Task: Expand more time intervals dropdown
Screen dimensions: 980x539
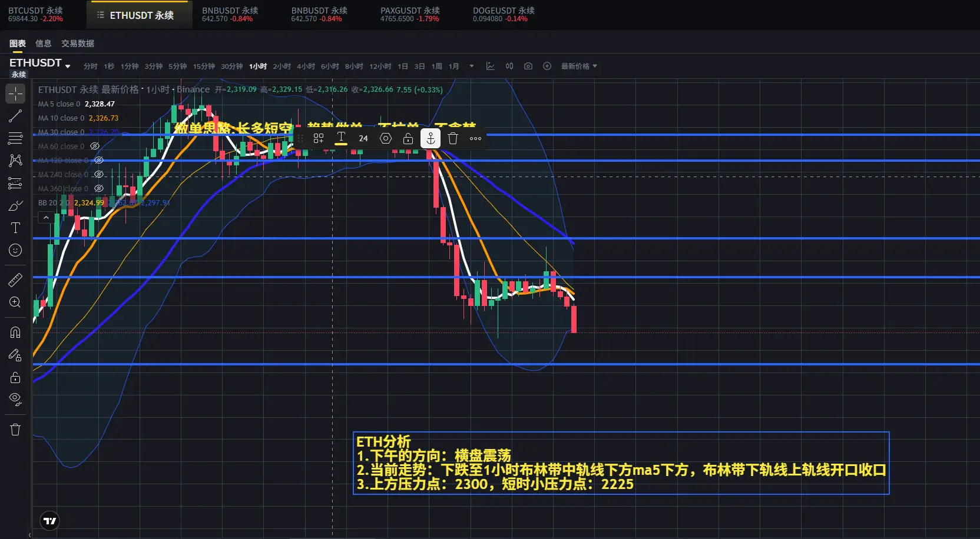Action: [x=471, y=66]
